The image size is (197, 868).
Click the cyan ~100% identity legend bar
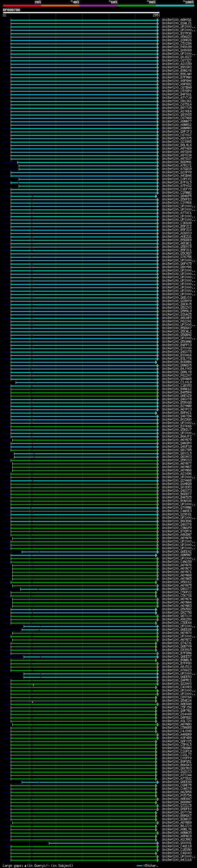click(x=175, y=6)
